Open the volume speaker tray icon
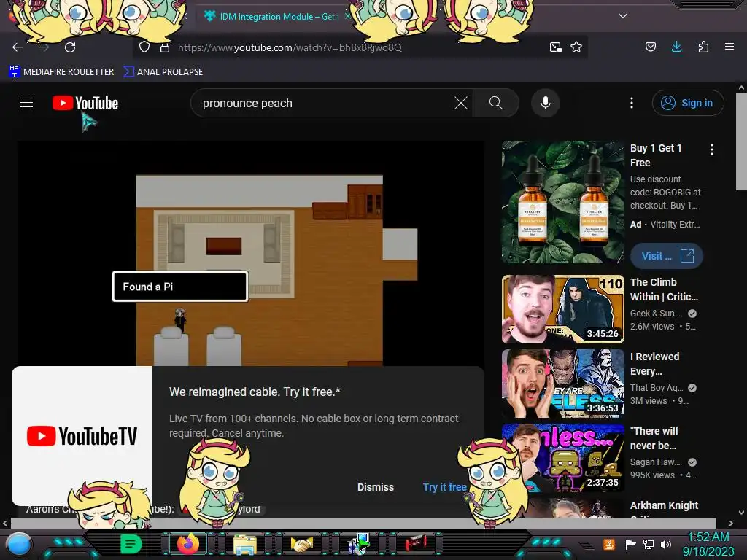The height and width of the screenshot is (560, 747). coord(666,544)
